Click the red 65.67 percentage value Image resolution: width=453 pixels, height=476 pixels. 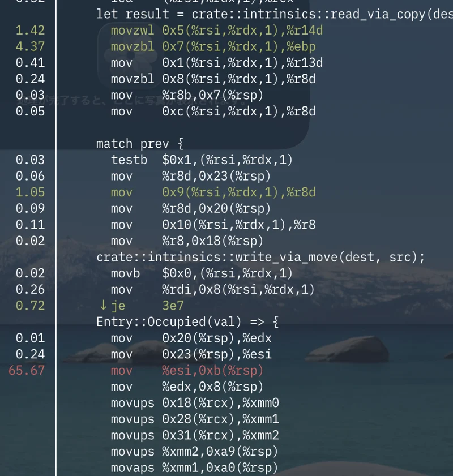[27, 371]
